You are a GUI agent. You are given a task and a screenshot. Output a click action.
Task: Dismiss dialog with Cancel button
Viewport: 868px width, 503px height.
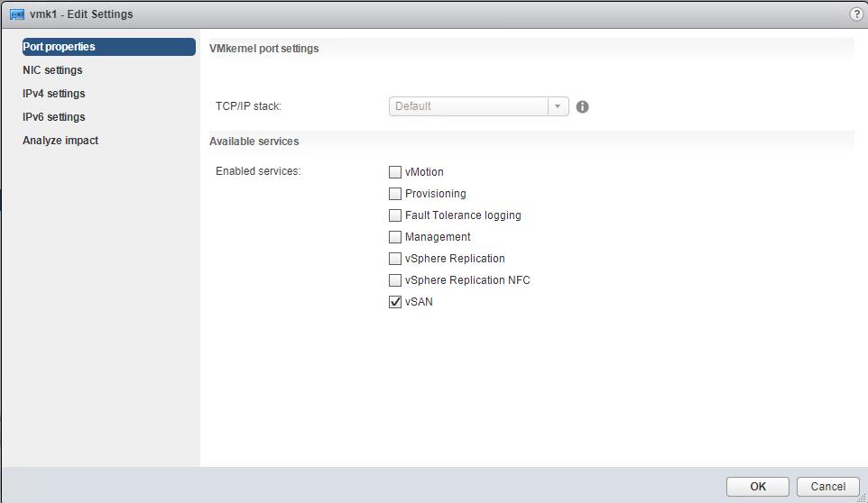coord(828,487)
